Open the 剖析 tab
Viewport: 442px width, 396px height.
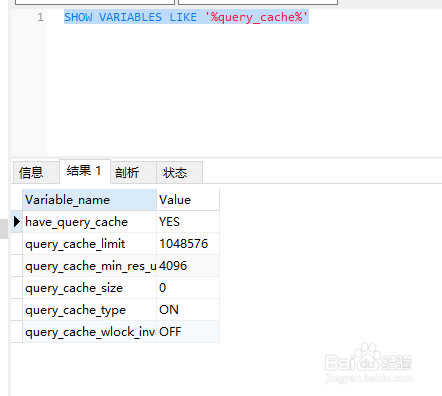tap(133, 173)
